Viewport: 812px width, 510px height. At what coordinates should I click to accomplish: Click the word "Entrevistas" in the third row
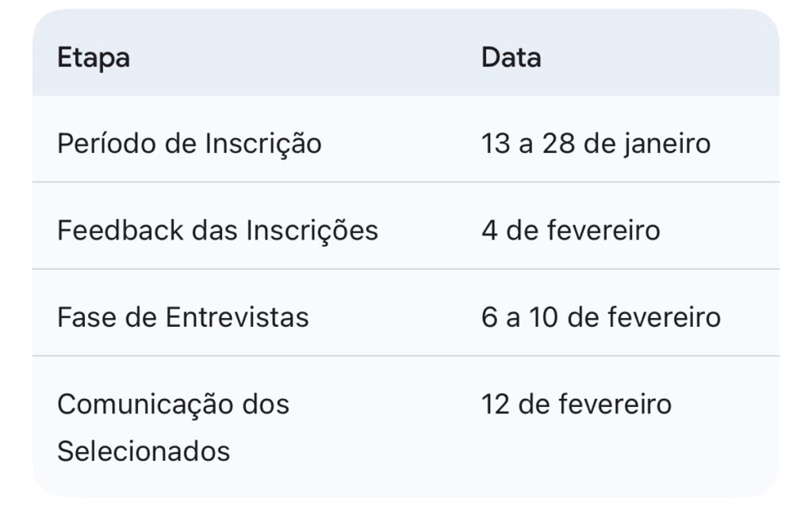tap(236, 317)
